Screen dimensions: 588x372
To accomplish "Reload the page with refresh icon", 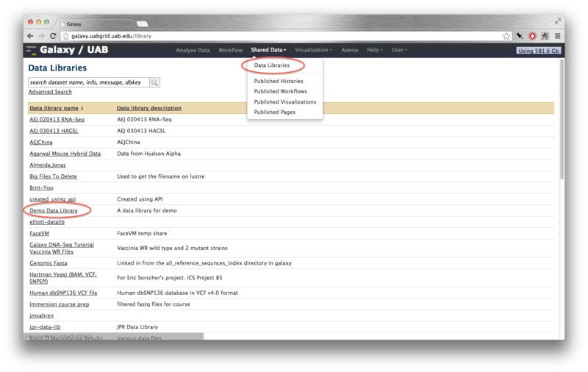I will click(x=52, y=36).
